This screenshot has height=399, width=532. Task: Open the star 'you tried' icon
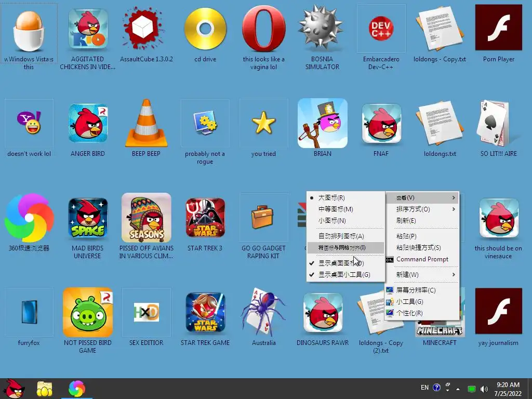(263, 123)
